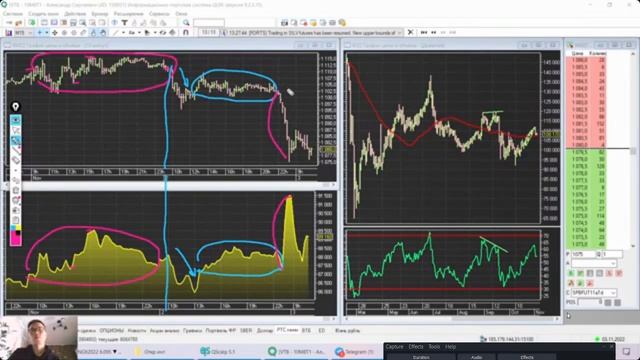This screenshot has height=360, width=640.
Task: Open the Создать окно menu
Action: click(43, 14)
